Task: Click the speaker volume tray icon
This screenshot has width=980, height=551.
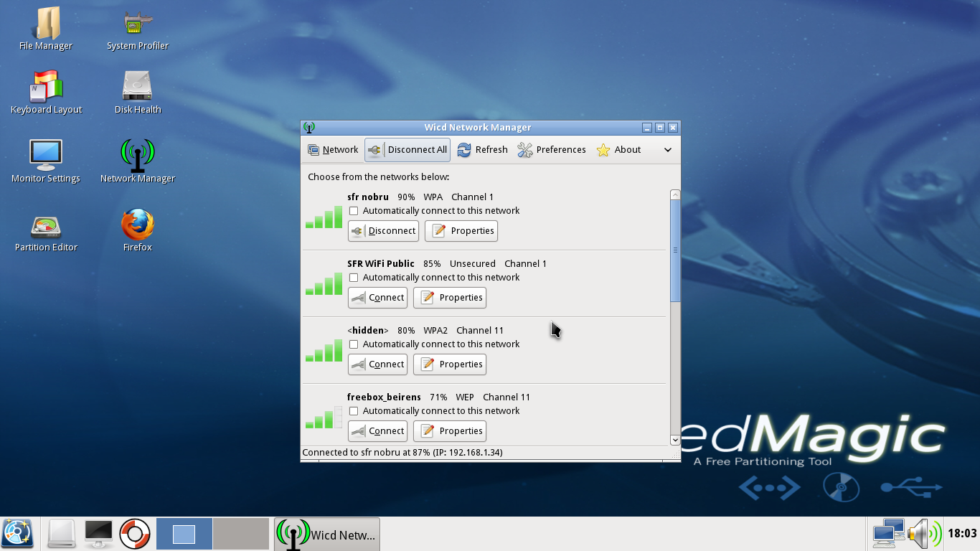Action: (x=924, y=534)
